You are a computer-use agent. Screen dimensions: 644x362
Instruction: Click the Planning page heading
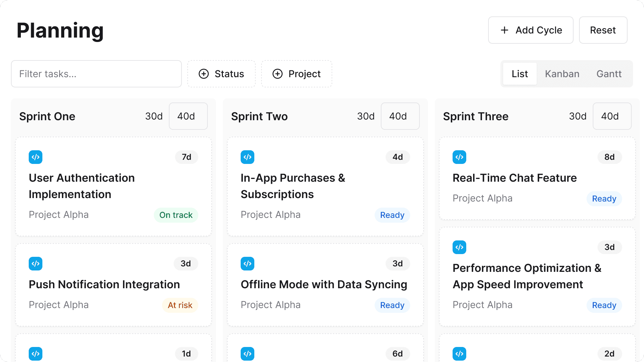pyautogui.click(x=60, y=31)
